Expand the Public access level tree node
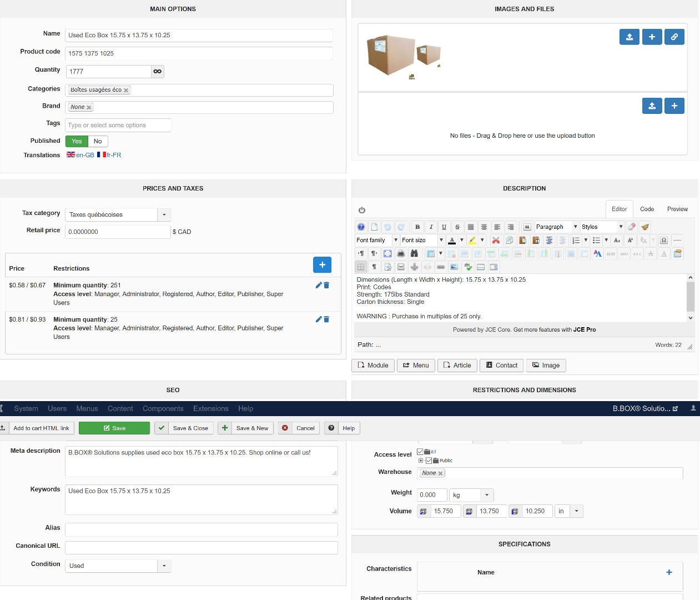The width and height of the screenshot is (700, 600). 421,461
